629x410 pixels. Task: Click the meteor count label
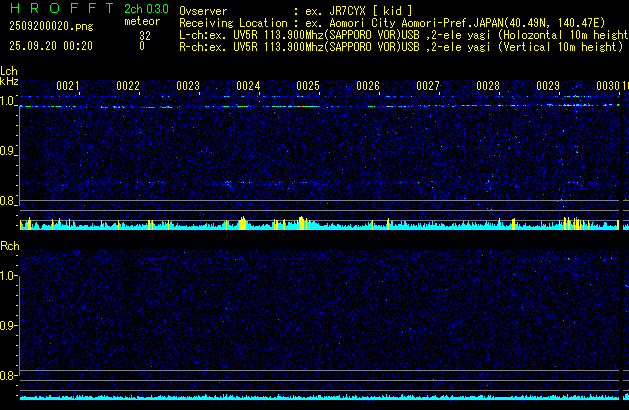140,22
